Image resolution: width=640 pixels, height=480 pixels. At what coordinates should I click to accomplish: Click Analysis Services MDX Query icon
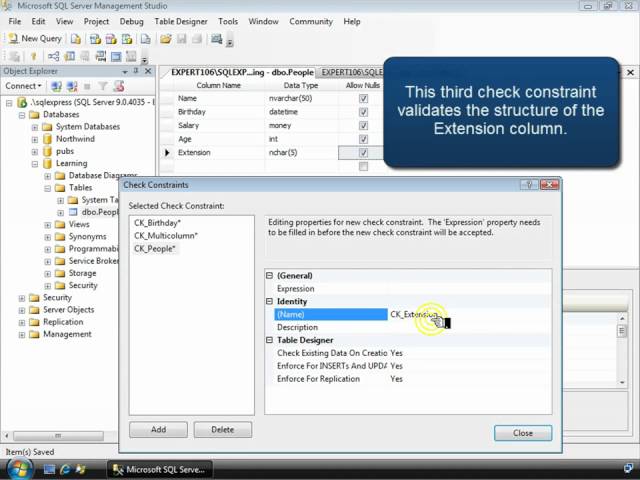tap(95, 39)
